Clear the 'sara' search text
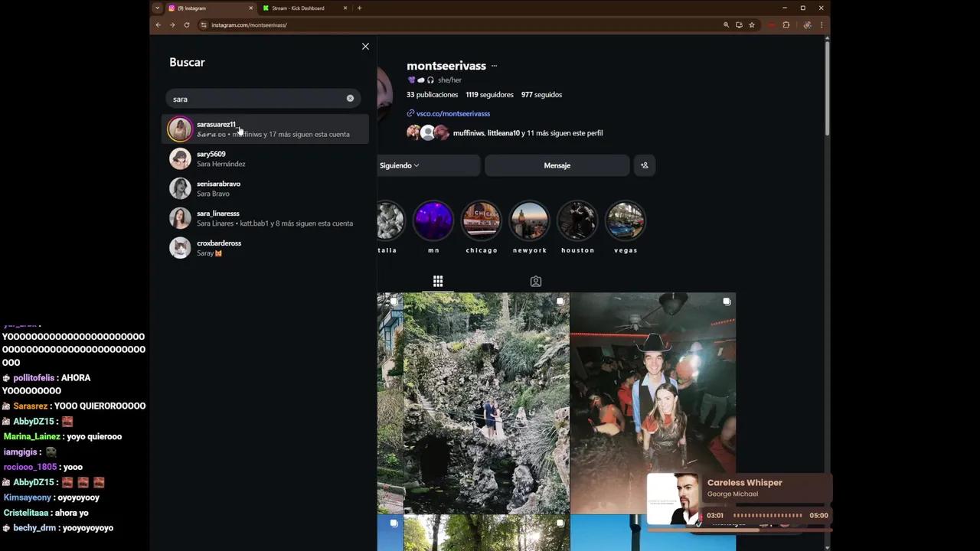The image size is (980, 551). coord(350,99)
